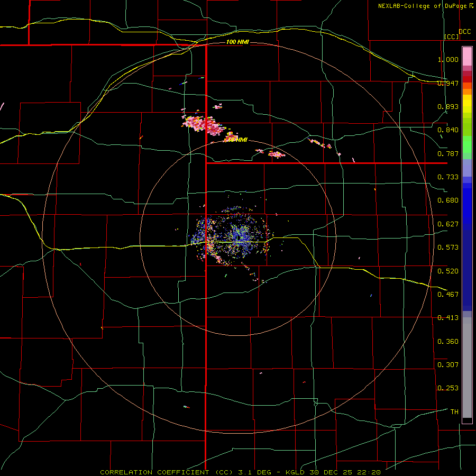Click the 0.627 color scale value

tap(448, 224)
